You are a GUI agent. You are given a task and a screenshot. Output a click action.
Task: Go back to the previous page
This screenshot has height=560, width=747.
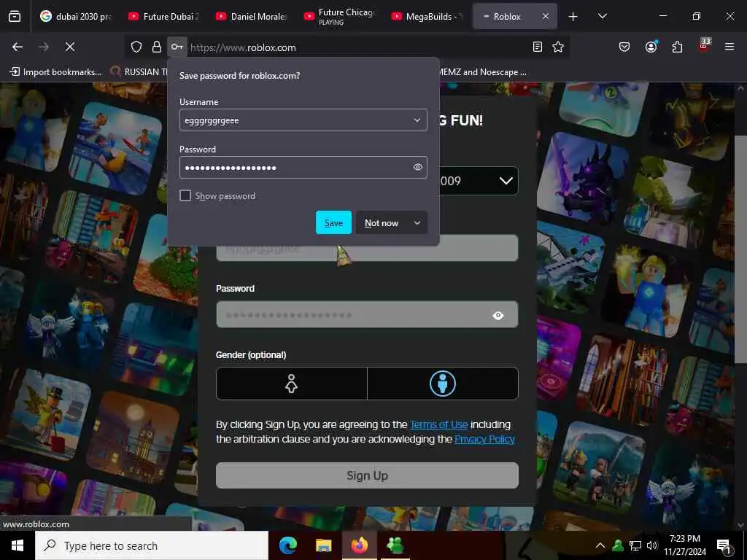(x=18, y=47)
